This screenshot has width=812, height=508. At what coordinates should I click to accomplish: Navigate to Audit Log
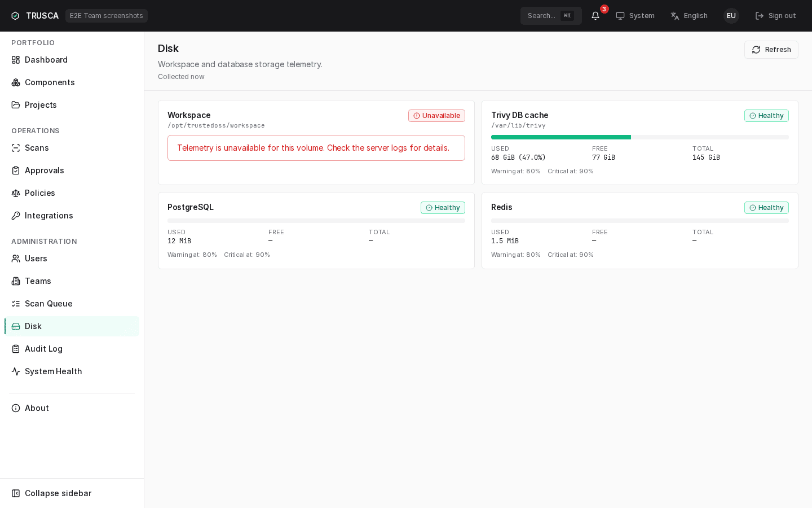pyautogui.click(x=72, y=349)
